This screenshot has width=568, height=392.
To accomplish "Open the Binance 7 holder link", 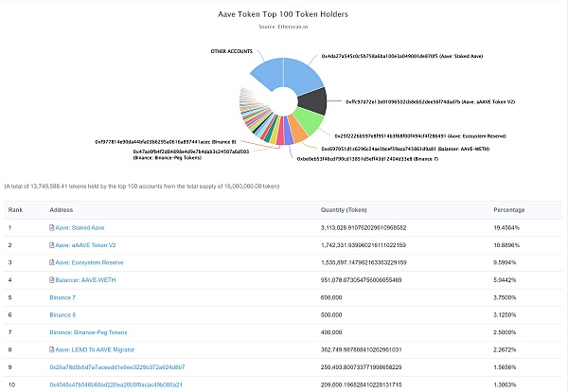I will pyautogui.click(x=63, y=297).
